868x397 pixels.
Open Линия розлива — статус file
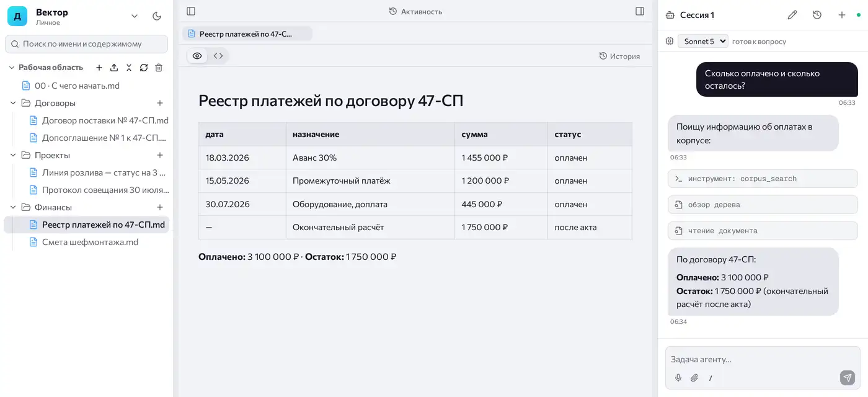pyautogui.click(x=99, y=172)
